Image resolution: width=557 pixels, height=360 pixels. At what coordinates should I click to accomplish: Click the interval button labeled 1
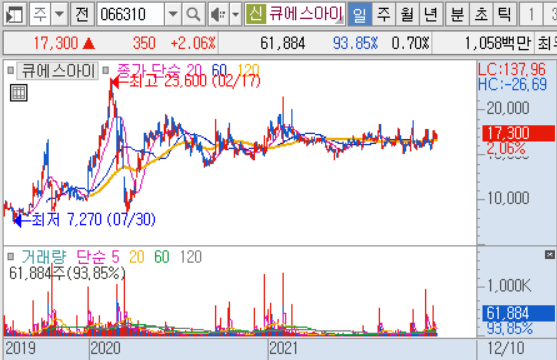(531, 15)
